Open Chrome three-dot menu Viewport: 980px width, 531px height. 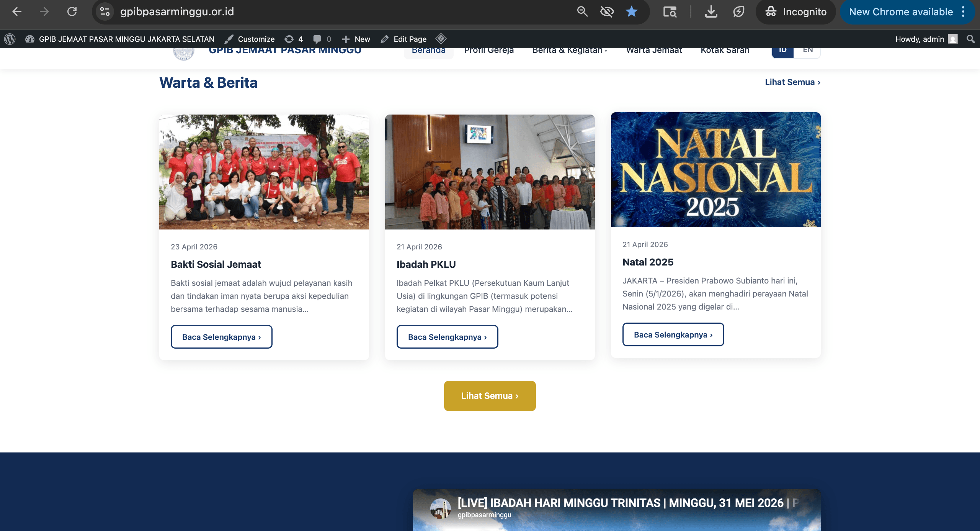[964, 11]
